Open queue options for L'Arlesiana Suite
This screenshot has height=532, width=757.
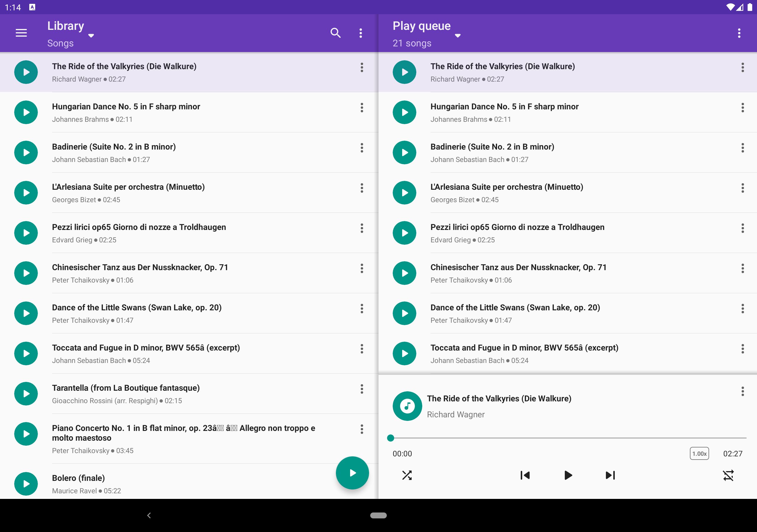pos(743,188)
